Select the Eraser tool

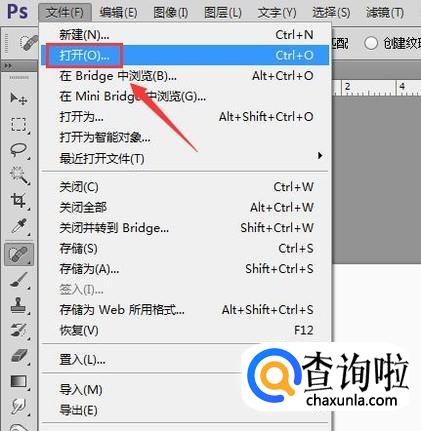18,355
